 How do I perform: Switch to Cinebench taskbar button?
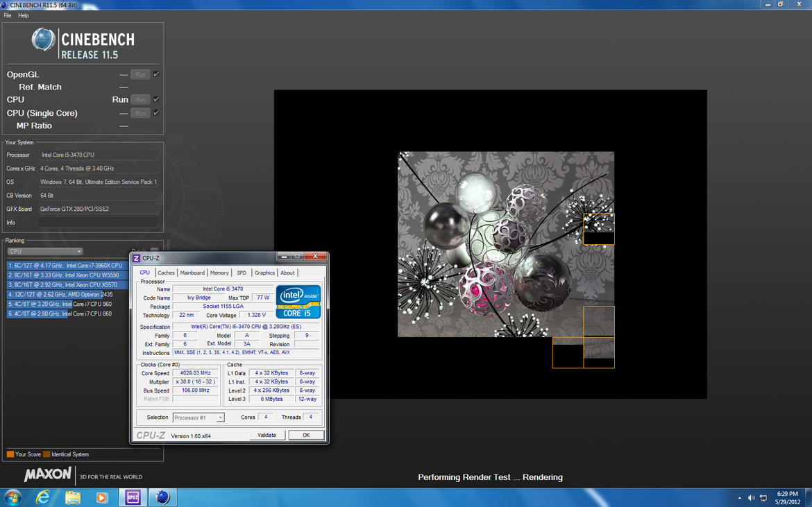(x=163, y=498)
